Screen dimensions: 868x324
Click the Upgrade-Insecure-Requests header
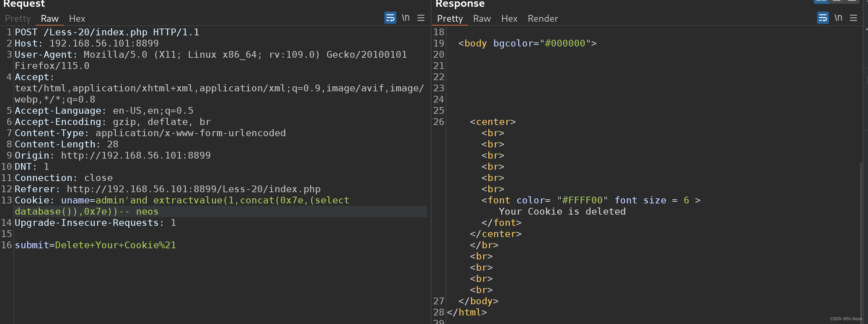tap(95, 223)
